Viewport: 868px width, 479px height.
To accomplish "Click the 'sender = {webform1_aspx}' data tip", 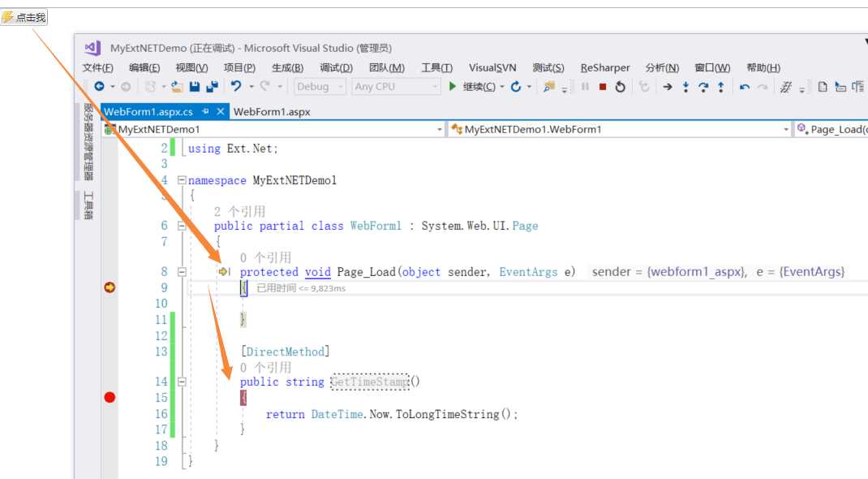I will [x=669, y=272].
